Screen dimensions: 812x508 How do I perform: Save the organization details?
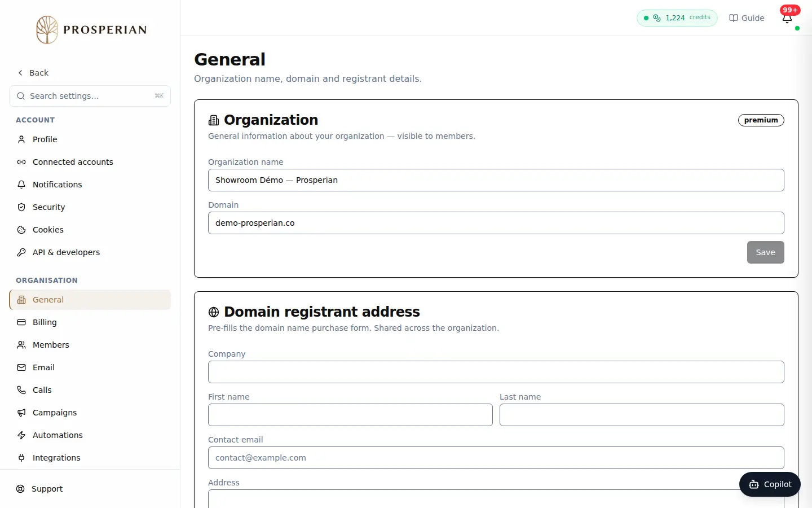pos(765,252)
